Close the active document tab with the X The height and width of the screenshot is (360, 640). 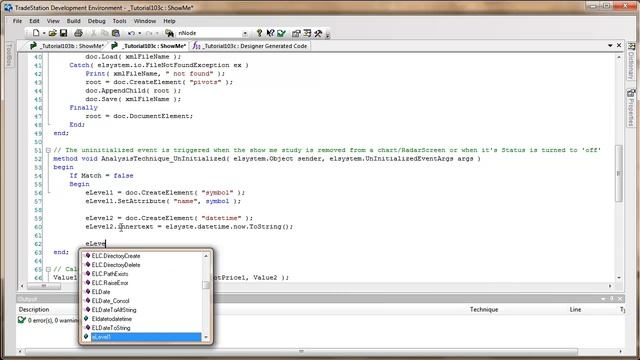pyautogui.click(x=619, y=45)
